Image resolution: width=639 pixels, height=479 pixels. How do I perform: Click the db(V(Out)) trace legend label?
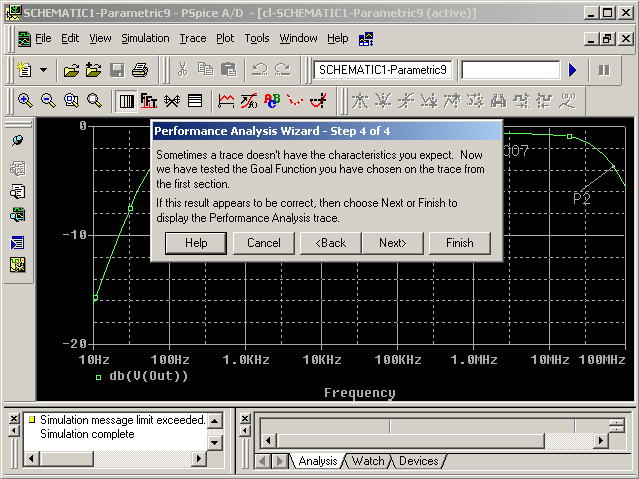[148, 376]
